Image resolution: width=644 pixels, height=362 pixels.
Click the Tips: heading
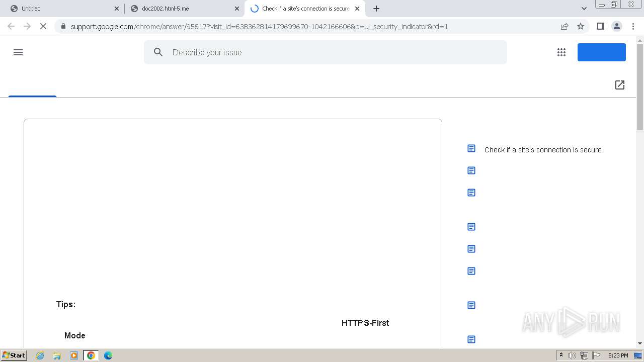point(66,304)
